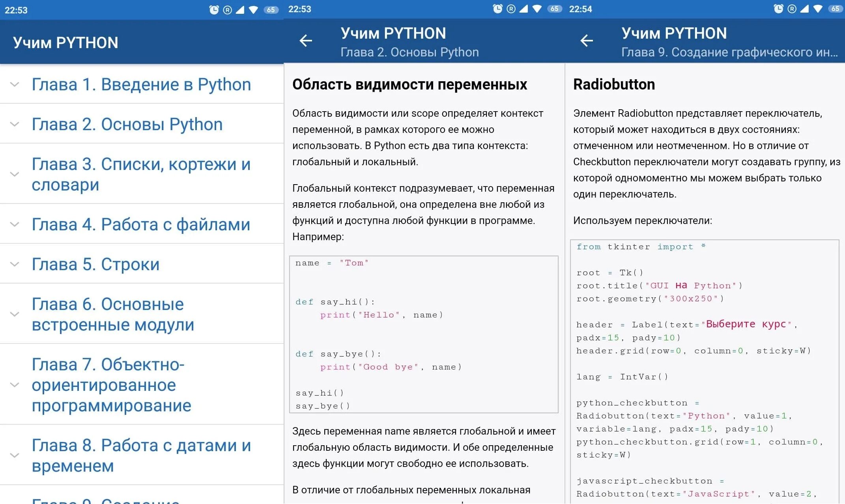The height and width of the screenshot is (504, 845).
Task: Tap the Wi-Fi icon in middle status bar
Action: [537, 9]
